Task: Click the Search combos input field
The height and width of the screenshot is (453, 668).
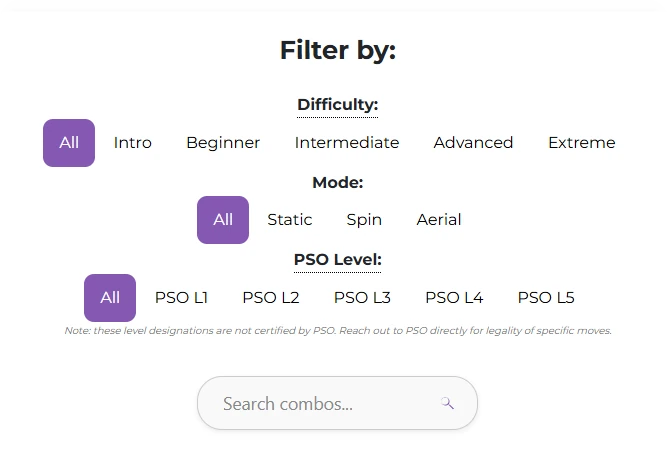Action: pos(337,403)
